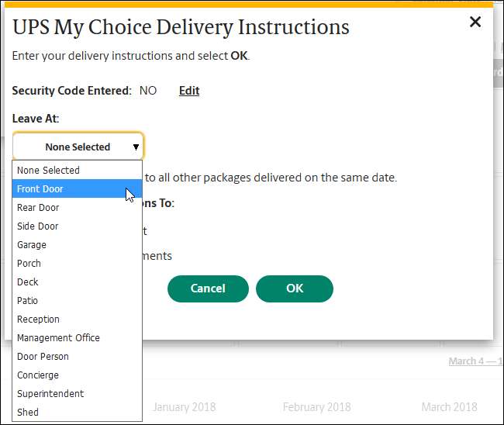Choose Shed from dropdown options
Viewport: 504px width, 425px height.
tap(28, 412)
